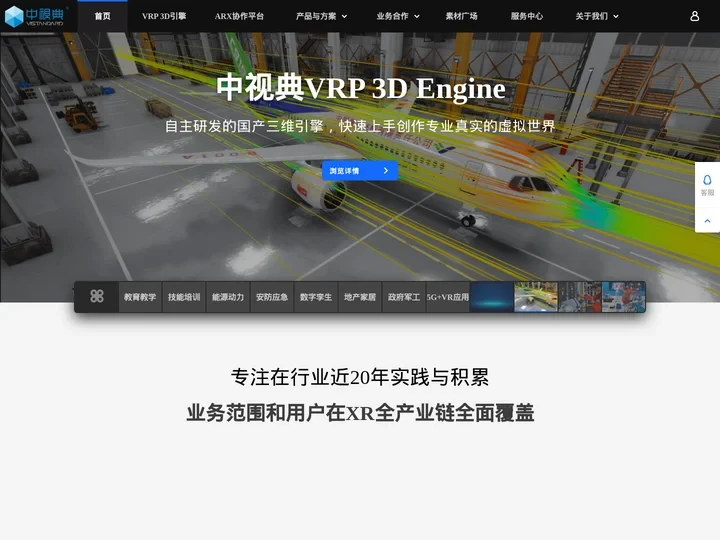This screenshot has width=720, height=540.
Task: Select the 首页 nav tab
Action: (102, 16)
